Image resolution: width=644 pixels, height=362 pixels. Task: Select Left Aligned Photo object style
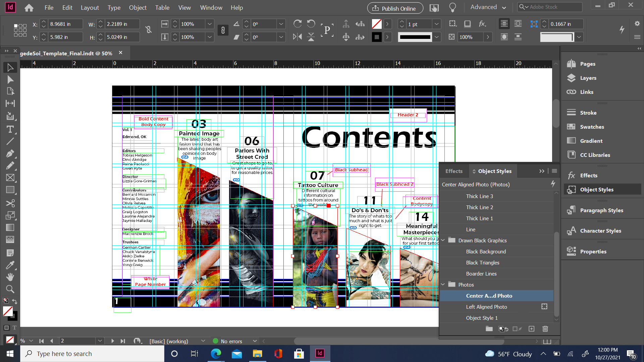click(x=486, y=307)
